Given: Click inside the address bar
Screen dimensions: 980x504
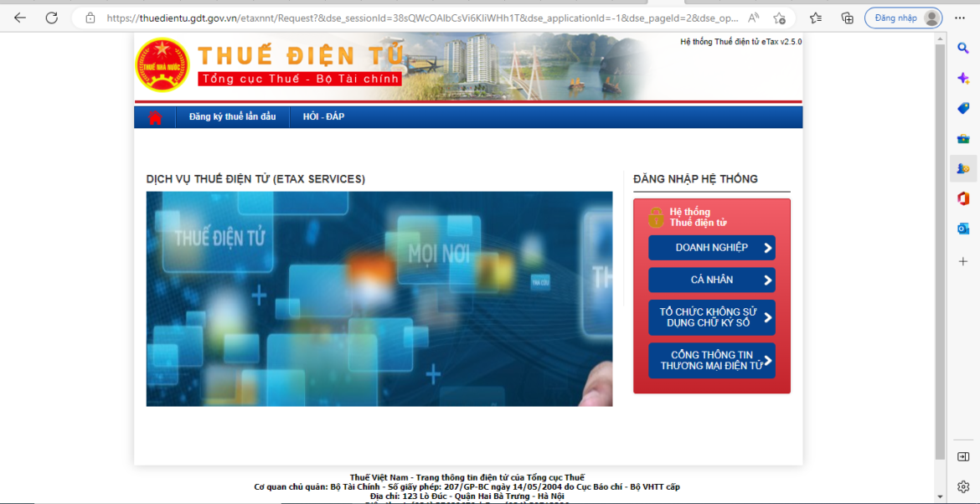Looking at the screenshot, I should 377,16.
